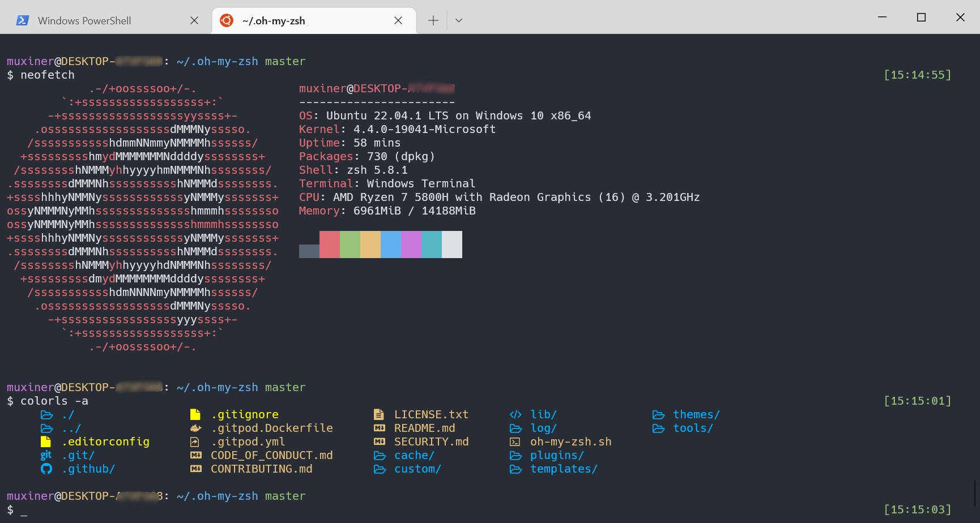Click the dark gray neofetch color block
The width and height of the screenshot is (980, 523).
point(309,251)
